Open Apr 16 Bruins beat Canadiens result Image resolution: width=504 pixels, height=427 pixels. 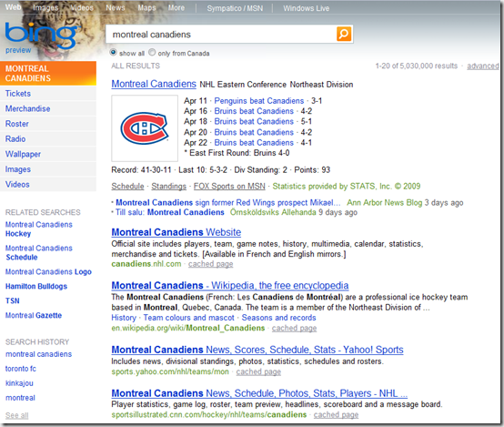click(x=254, y=111)
